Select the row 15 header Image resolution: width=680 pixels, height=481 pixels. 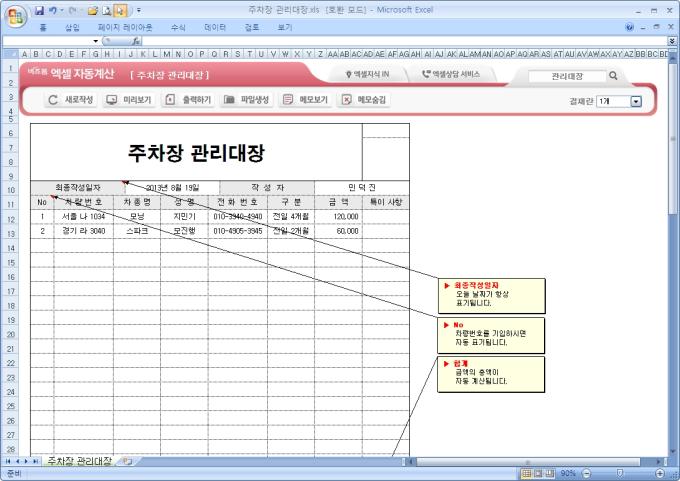[x=11, y=262]
